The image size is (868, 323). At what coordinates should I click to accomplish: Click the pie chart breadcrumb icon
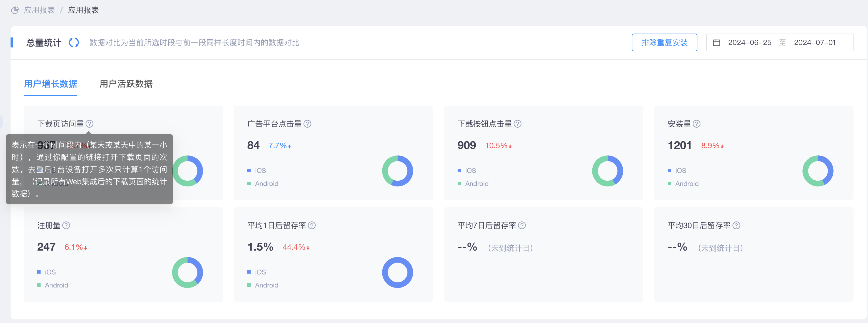coord(15,11)
